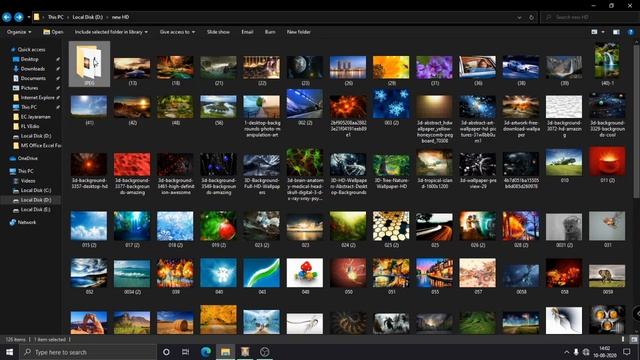640x360 pixels.
Task: Open Pictures under Quick access
Action: click(x=29, y=88)
